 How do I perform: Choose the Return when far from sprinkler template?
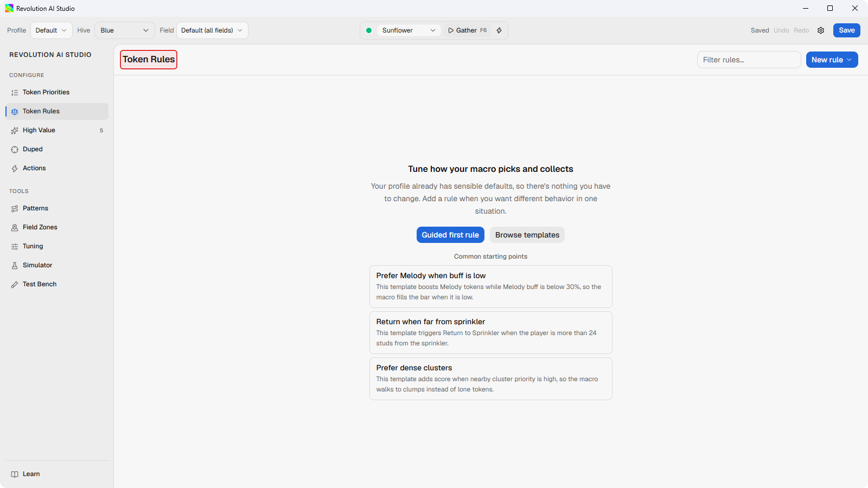(491, 332)
